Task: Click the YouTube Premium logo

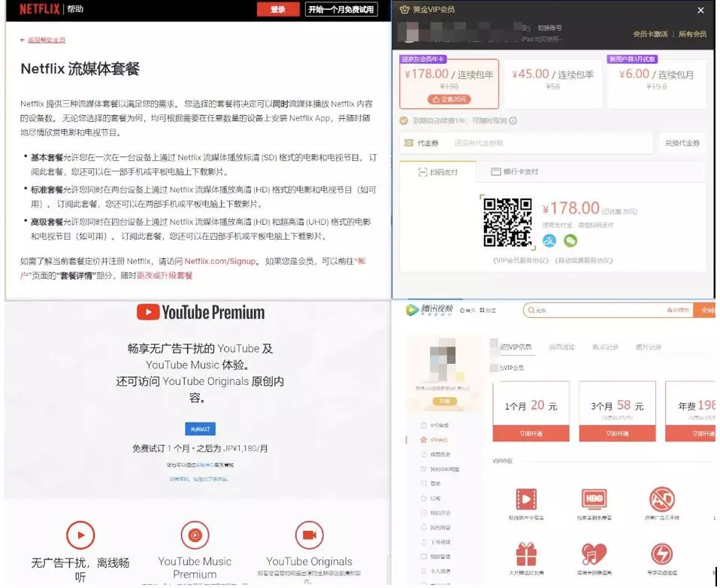Action: [x=201, y=312]
